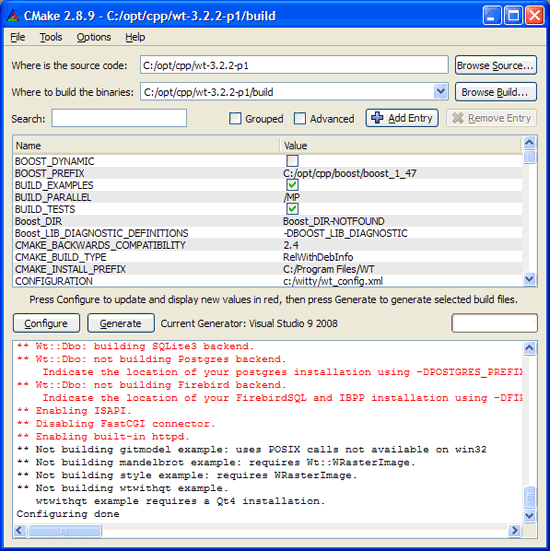Select the CMAKE_BUILD_TYPE entry
This screenshot has width=550, height=551.
[60, 257]
